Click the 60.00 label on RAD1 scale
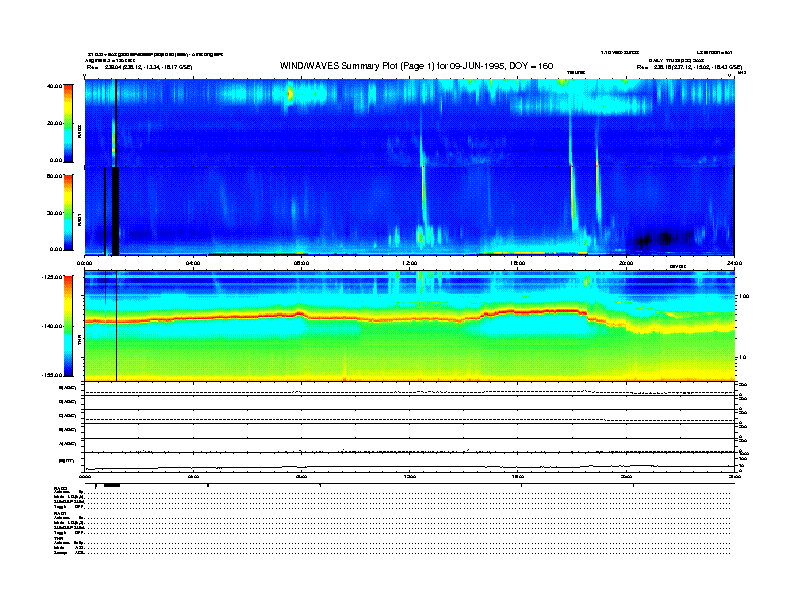Screen dimensions: 792x612 (55, 176)
